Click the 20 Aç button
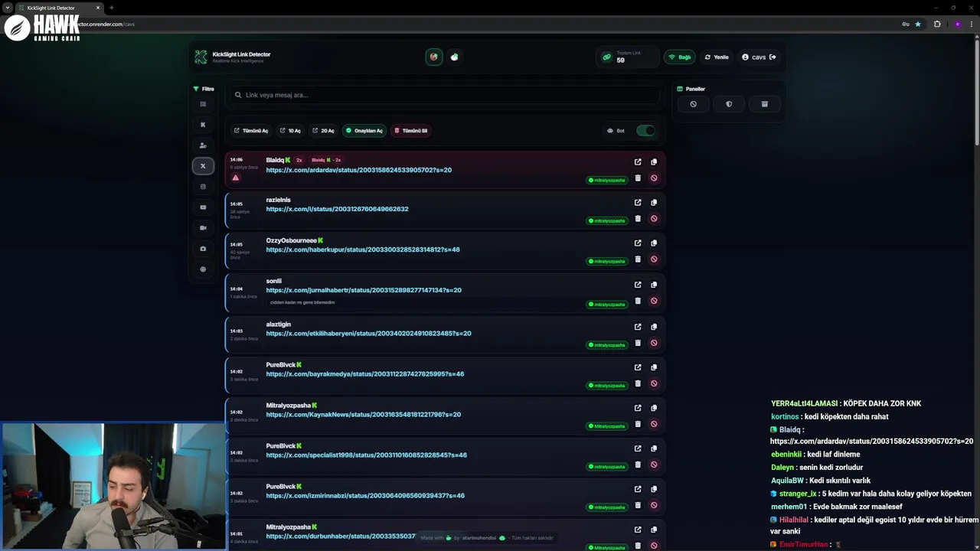The height and width of the screenshot is (551, 980). (323, 131)
